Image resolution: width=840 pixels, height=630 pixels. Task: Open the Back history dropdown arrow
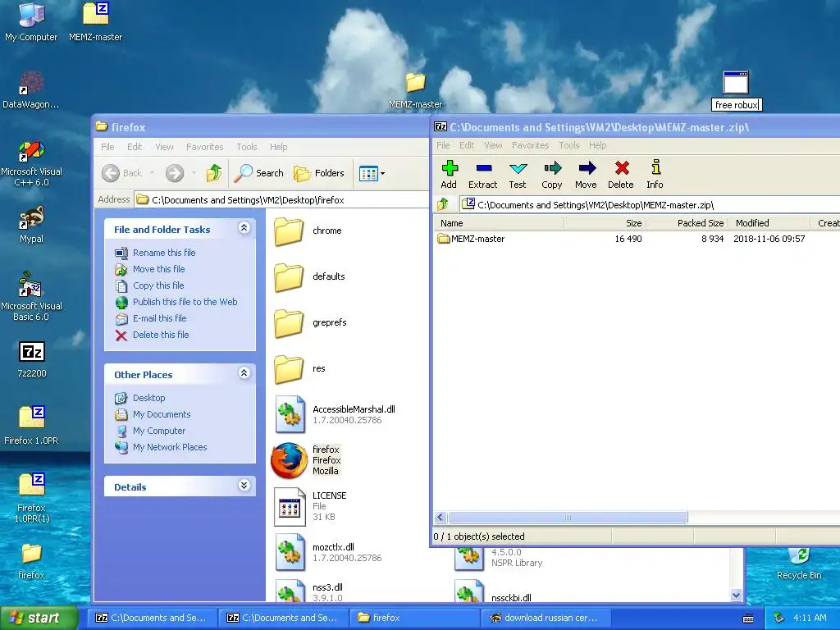(152, 173)
